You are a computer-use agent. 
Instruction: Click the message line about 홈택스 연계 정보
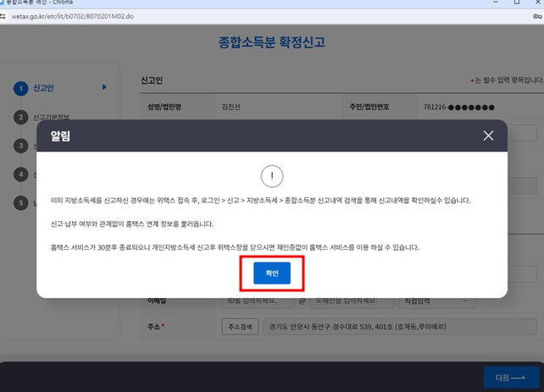132,224
